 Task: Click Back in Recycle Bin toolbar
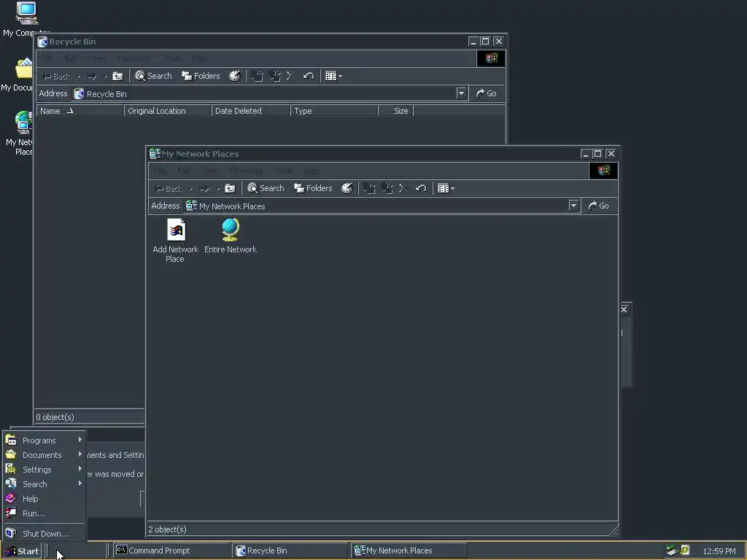(x=57, y=76)
